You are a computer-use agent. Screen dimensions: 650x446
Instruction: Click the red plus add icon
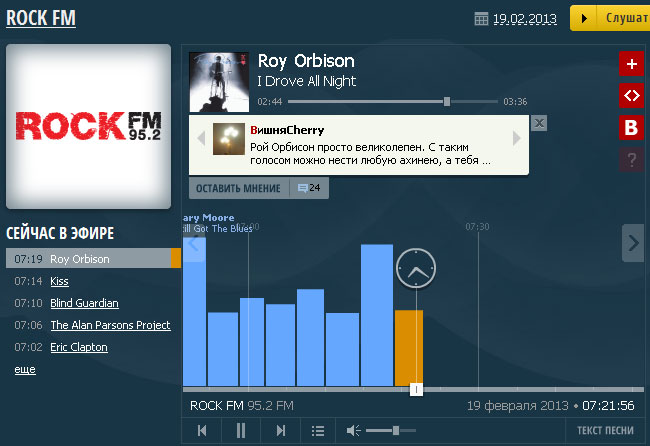tap(631, 65)
